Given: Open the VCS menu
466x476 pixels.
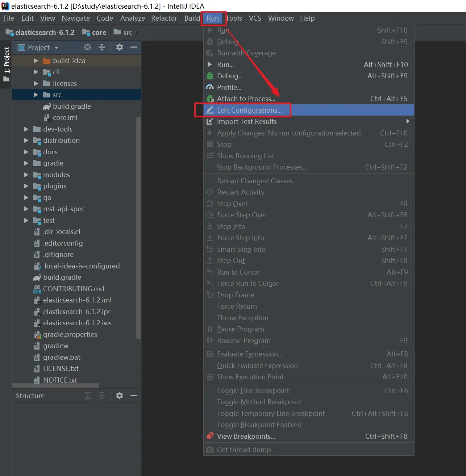Looking at the screenshot, I should (x=255, y=18).
